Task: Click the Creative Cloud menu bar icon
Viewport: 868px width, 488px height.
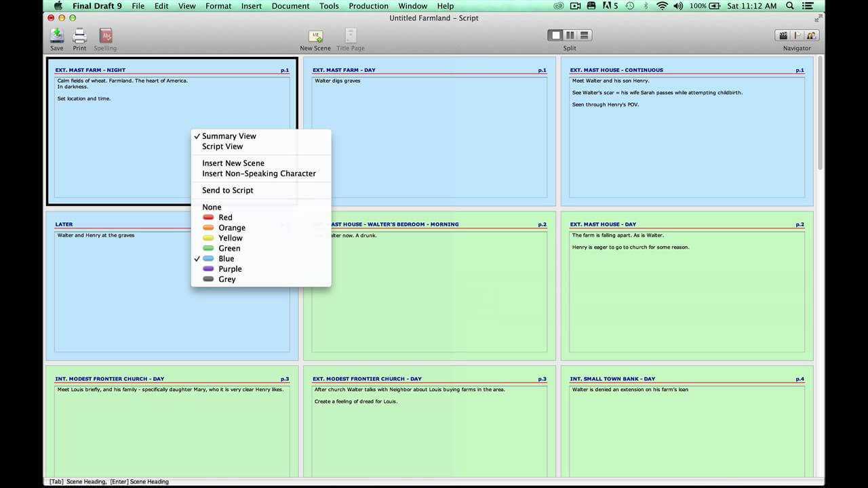Action: click(x=559, y=6)
